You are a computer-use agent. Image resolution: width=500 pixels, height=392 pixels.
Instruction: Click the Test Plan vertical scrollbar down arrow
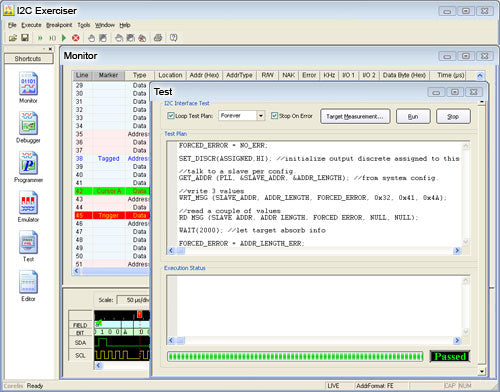click(466, 242)
